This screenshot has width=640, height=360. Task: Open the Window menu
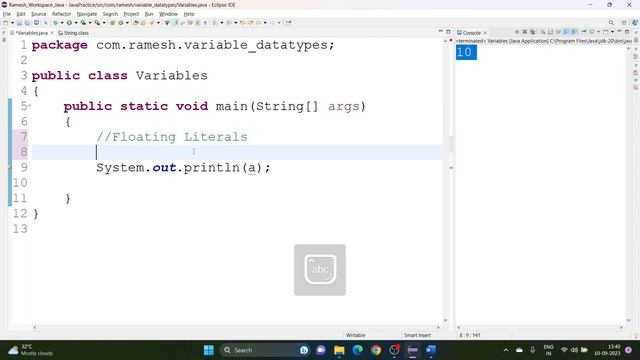(x=168, y=14)
